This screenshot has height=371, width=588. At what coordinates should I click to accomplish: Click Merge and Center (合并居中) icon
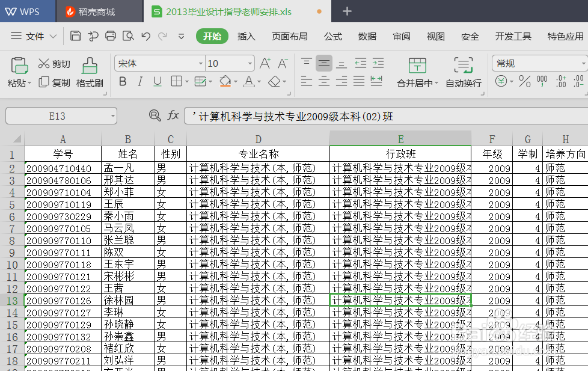coord(417,66)
